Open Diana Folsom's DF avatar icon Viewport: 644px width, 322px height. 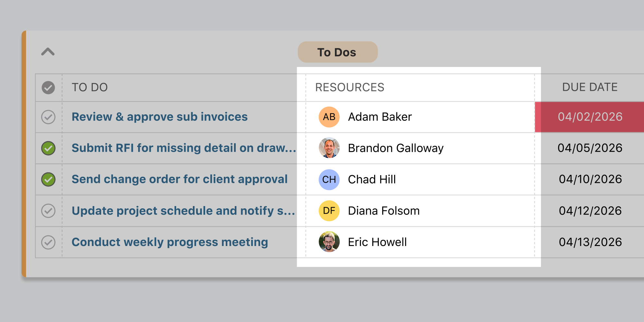[328, 211]
